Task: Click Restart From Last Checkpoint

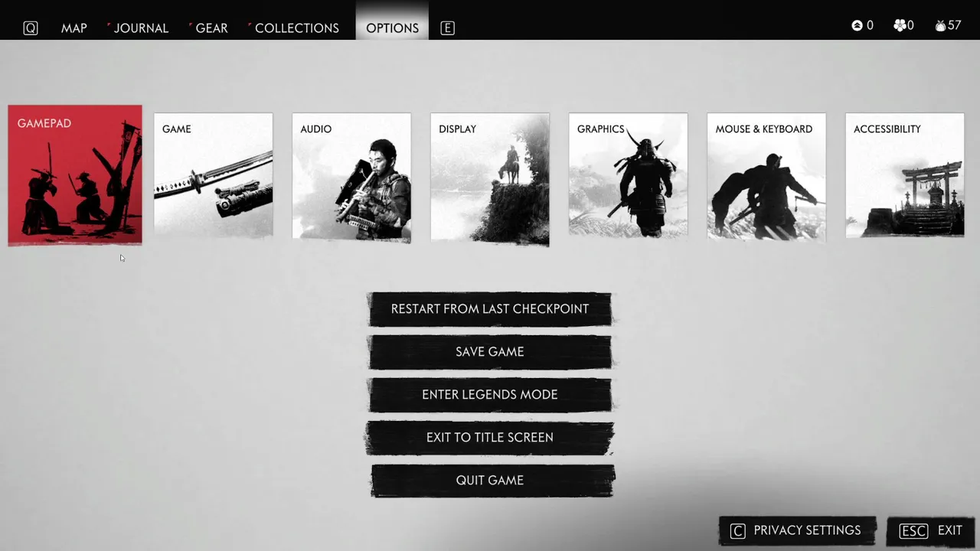Action: coord(490,309)
